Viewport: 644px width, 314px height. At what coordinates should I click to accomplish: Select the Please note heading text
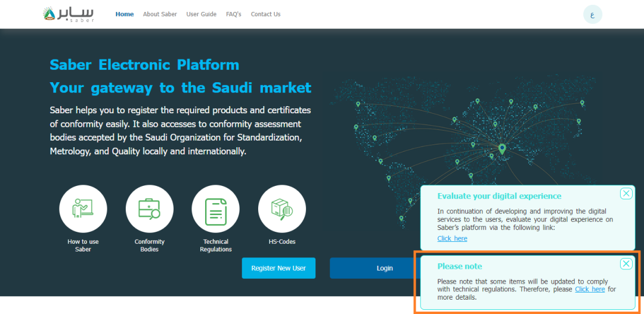[460, 266]
